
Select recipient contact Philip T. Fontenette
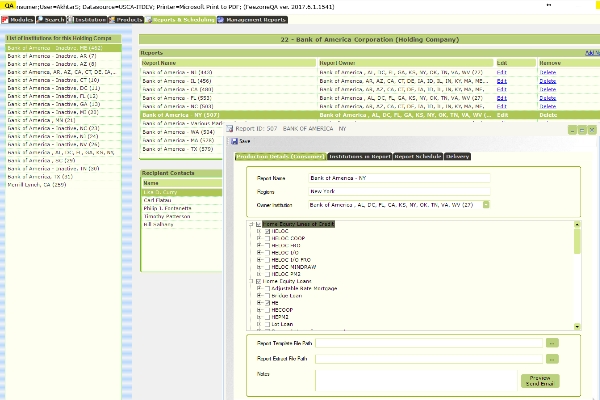coord(182,208)
